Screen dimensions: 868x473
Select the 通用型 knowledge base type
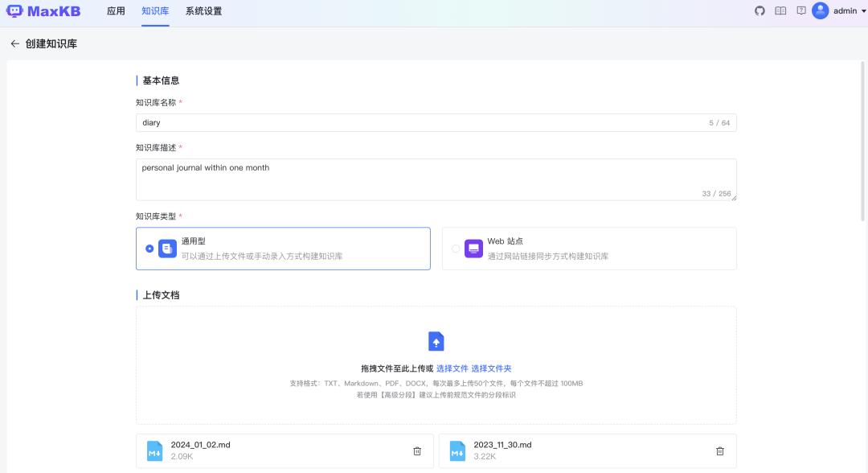[x=284, y=249]
